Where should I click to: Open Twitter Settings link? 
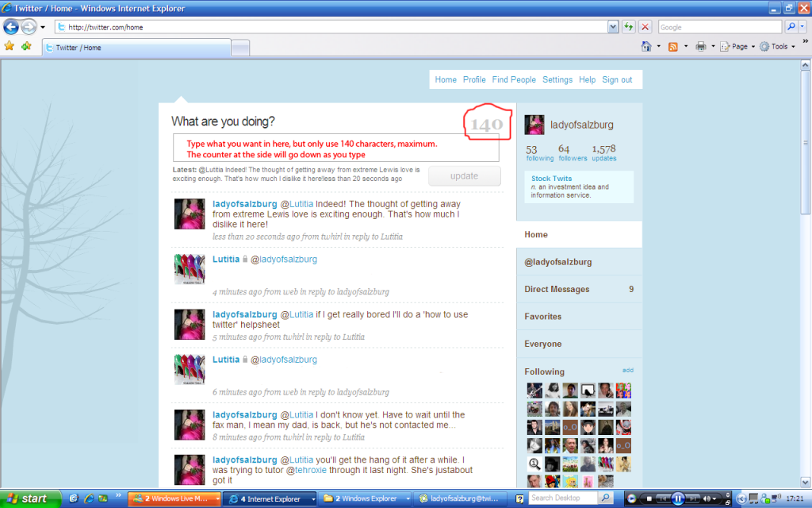tap(557, 80)
